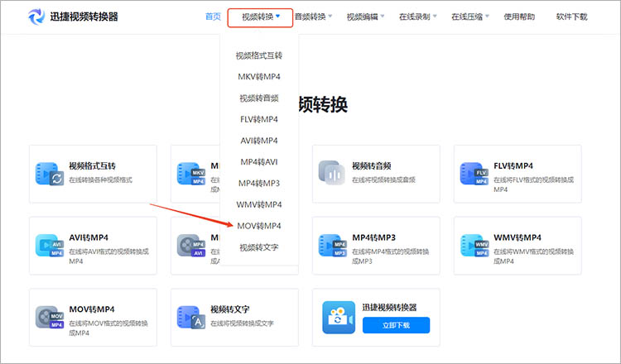
Task: Open the 视频编辑 menu label
Action: 363,17
